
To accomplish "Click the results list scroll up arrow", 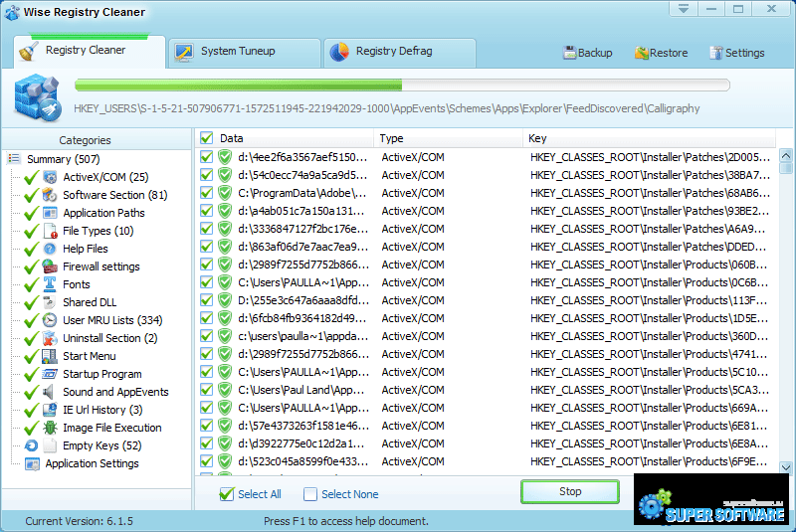I will pyautogui.click(x=786, y=155).
